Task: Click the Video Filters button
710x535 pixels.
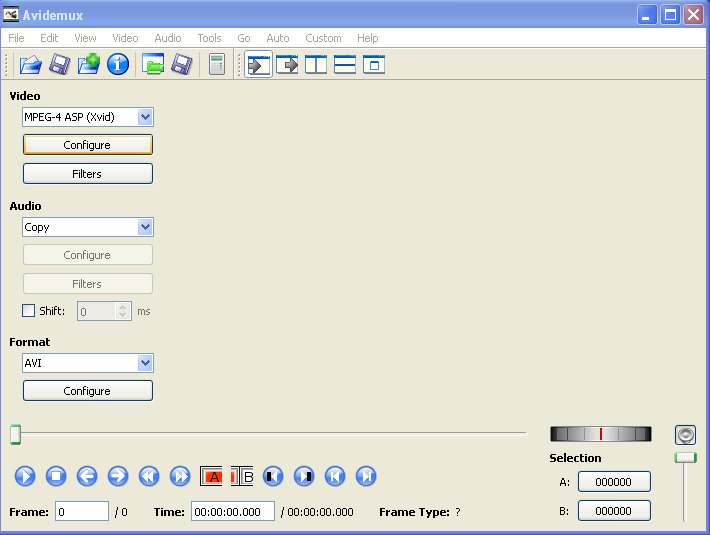Action: point(88,174)
